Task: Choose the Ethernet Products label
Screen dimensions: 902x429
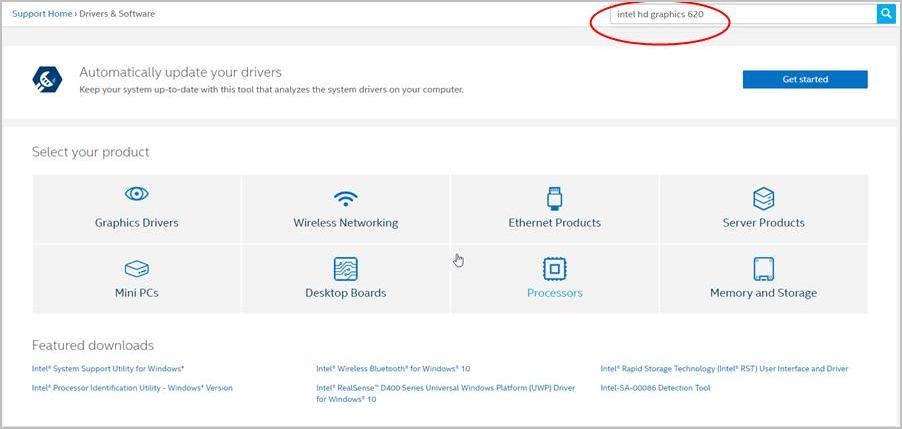Action: click(554, 223)
